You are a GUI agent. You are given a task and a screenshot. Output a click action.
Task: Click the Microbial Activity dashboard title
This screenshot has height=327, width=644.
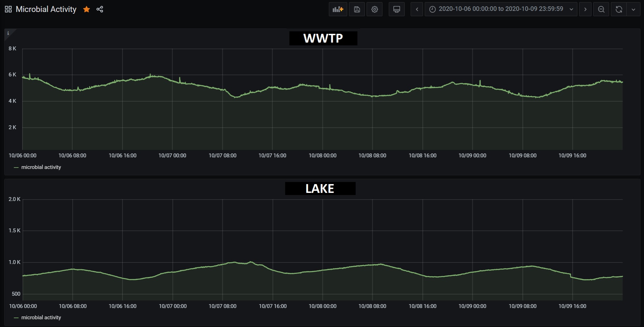click(46, 10)
